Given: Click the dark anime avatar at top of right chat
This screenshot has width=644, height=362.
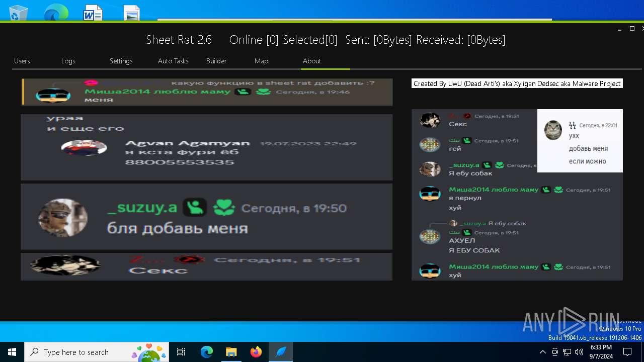Looking at the screenshot, I should 430,120.
